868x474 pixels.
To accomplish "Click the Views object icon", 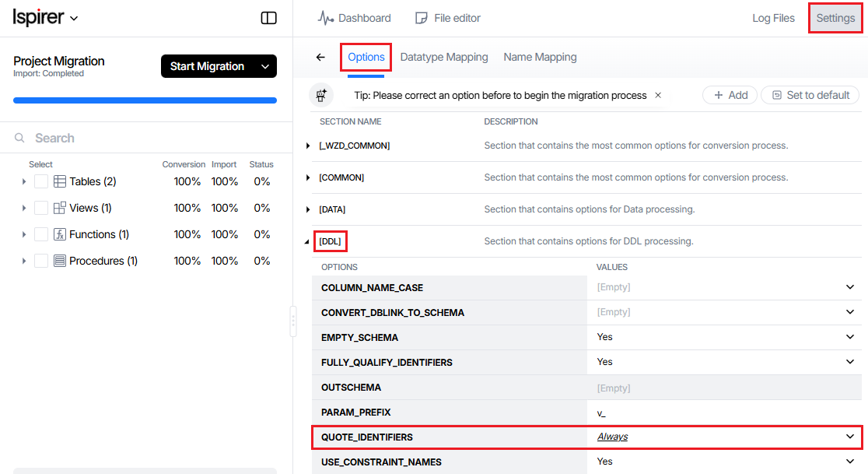I will click(x=60, y=208).
